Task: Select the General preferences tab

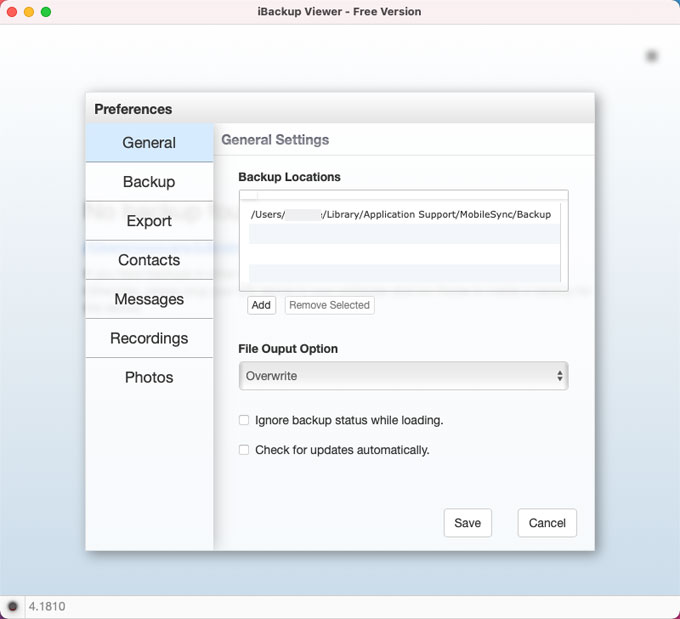Action: [x=149, y=143]
